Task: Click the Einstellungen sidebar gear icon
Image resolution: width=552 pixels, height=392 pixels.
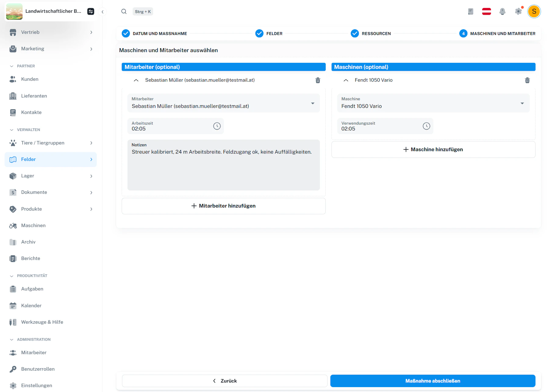Action: (x=13, y=386)
